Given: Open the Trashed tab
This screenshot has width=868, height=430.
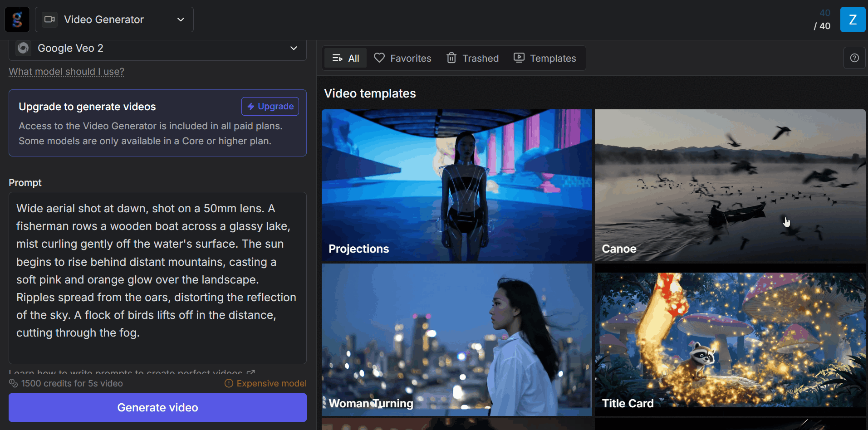Looking at the screenshot, I should [472, 59].
